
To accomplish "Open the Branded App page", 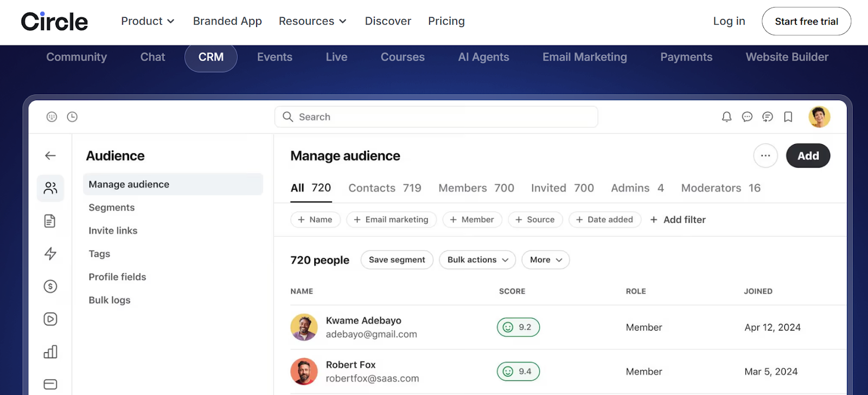I will [227, 21].
